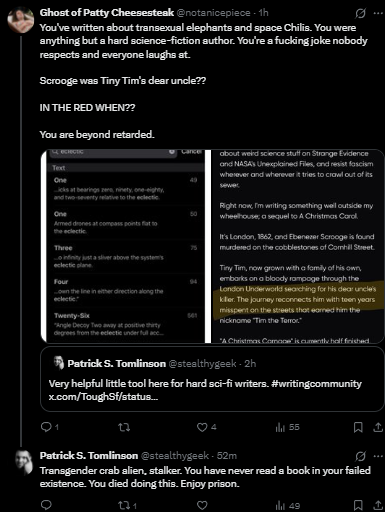Repost the Ghost of Patty Cheesesteak tweet
This screenshot has width=385, height=512.
point(124,427)
